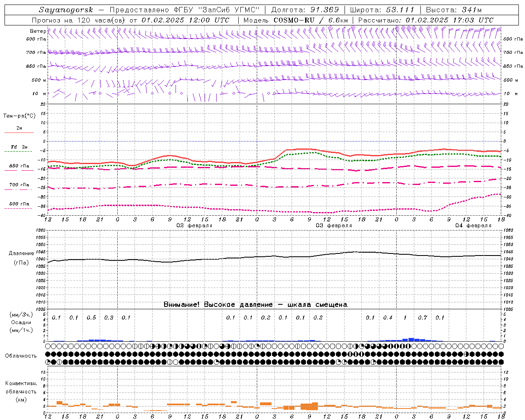
Task: Select the 'Широта: 53.111' latitude value
Action: [x=382, y=10]
